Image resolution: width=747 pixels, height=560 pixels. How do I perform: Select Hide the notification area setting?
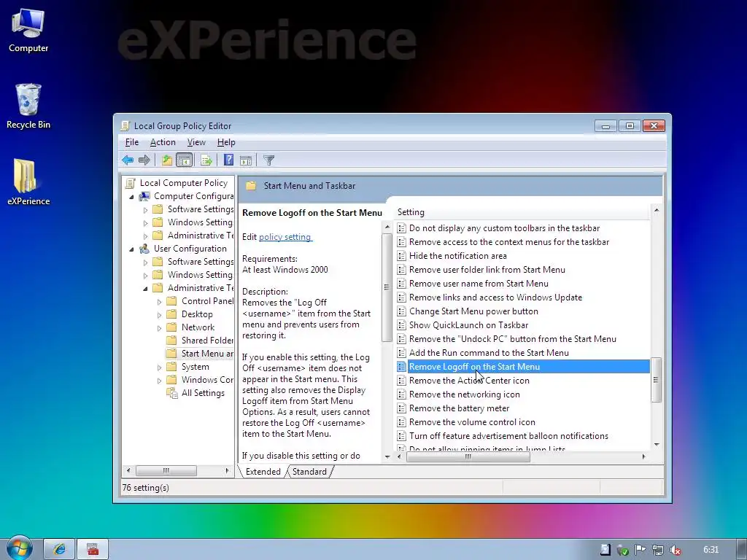457,256
